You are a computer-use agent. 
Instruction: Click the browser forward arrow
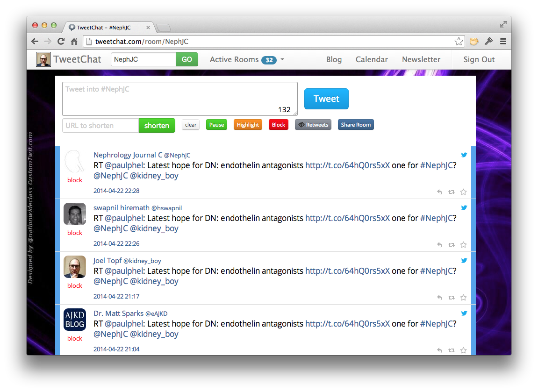(48, 42)
